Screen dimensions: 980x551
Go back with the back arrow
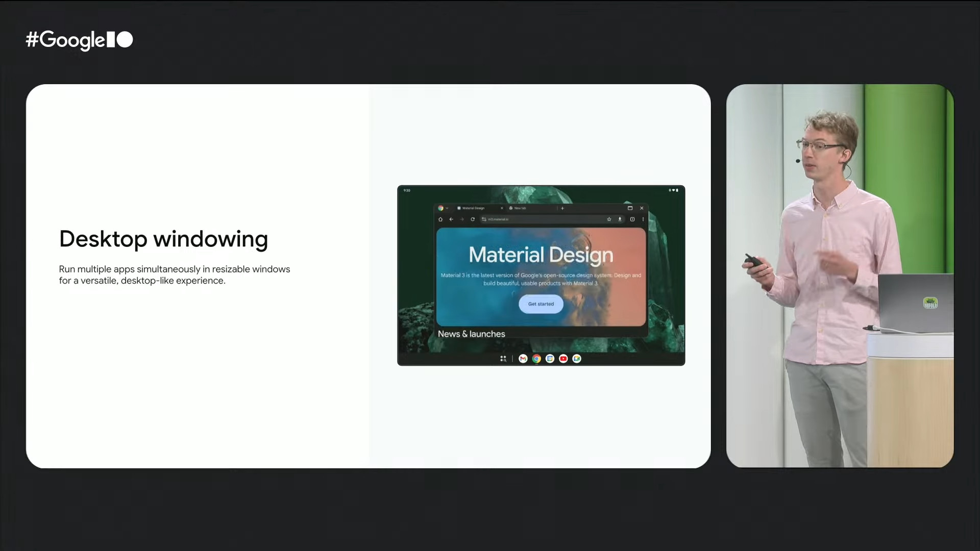click(x=451, y=219)
